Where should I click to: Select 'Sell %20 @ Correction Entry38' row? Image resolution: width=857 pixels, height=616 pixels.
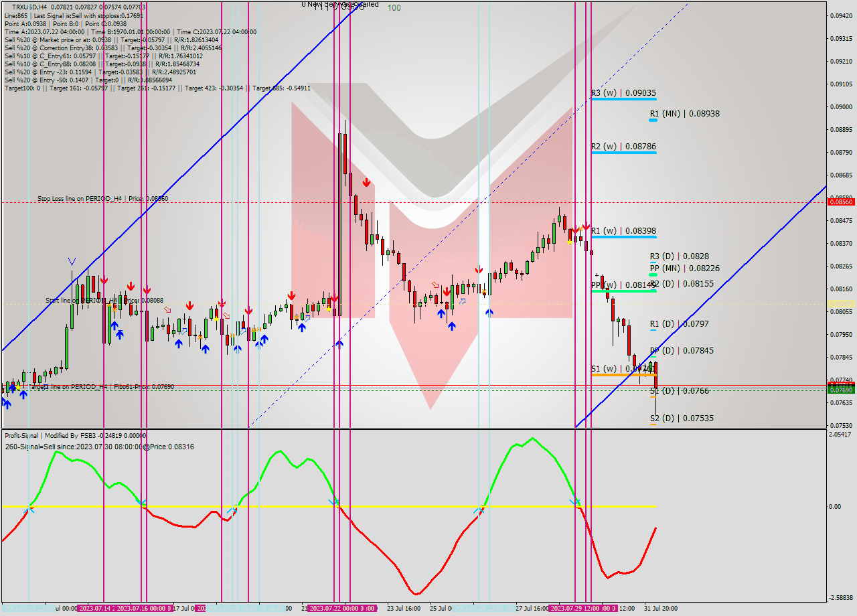112,48
